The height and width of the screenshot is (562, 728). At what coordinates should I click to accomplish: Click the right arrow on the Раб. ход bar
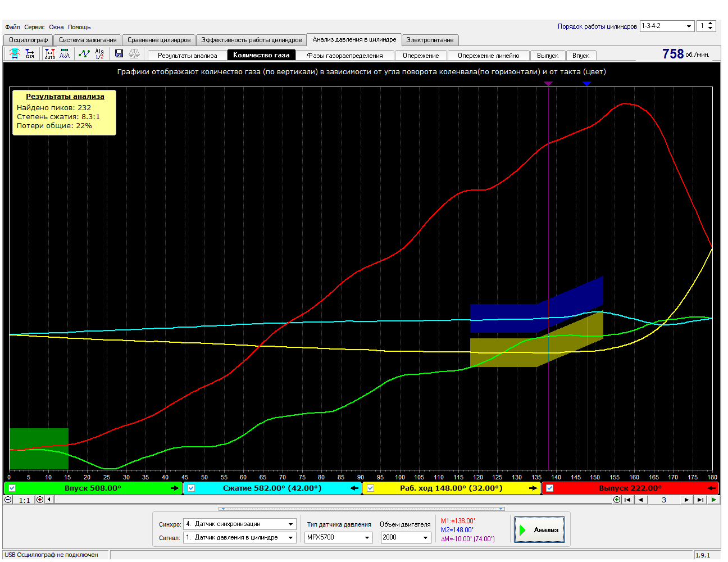[533, 488]
